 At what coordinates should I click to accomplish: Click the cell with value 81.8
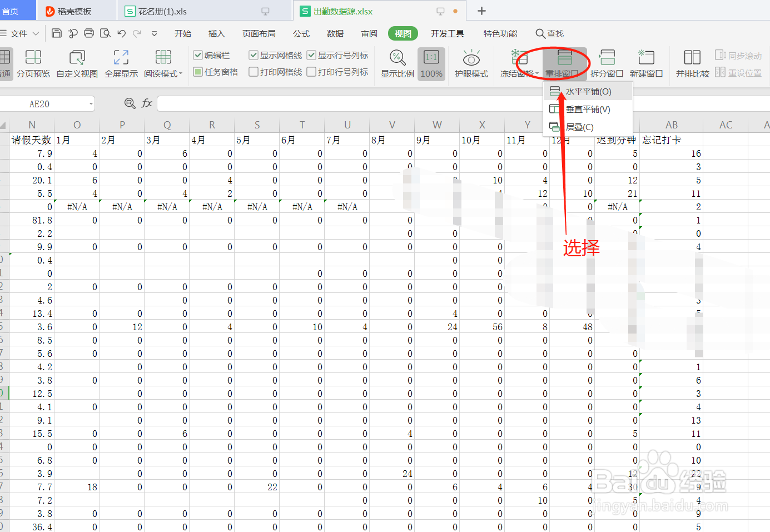click(x=32, y=220)
